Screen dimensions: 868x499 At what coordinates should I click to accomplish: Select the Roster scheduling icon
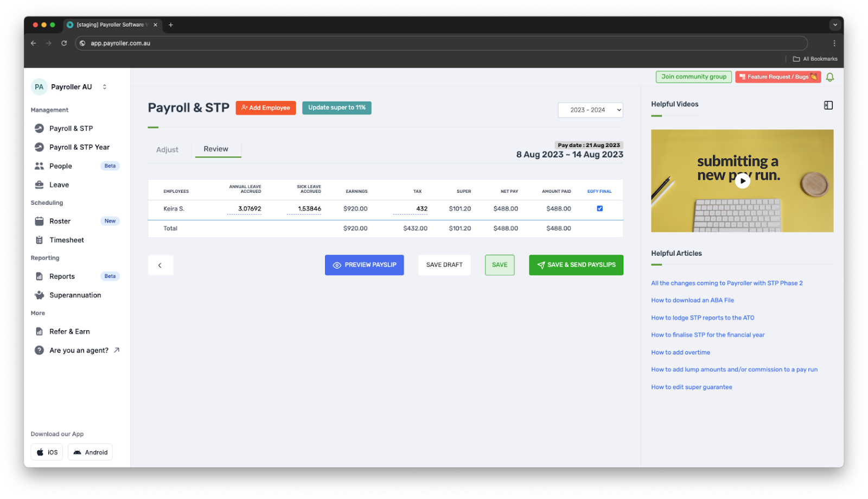point(39,221)
